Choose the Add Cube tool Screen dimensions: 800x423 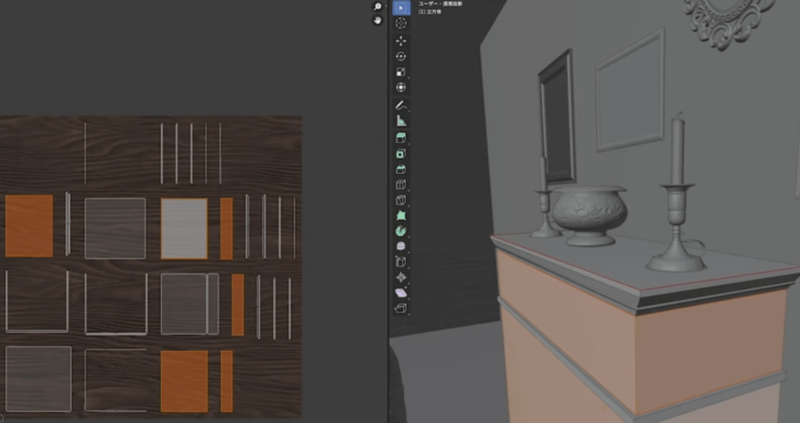point(401,137)
